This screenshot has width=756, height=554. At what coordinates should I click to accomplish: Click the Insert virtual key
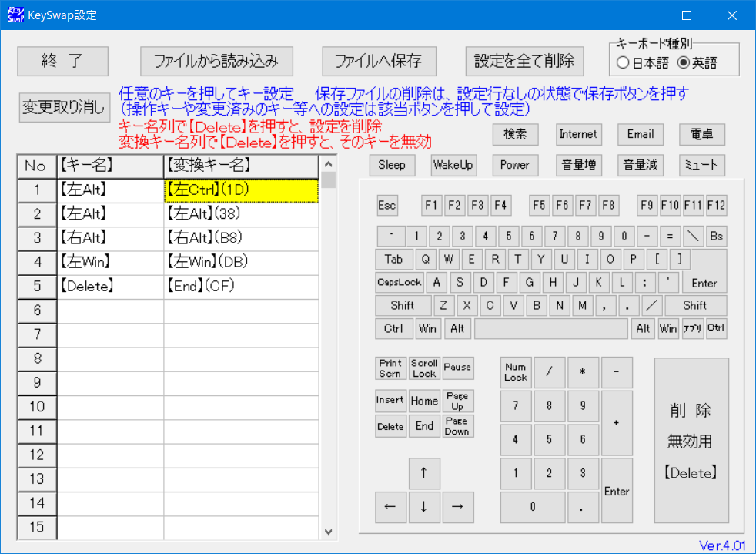[390, 401]
